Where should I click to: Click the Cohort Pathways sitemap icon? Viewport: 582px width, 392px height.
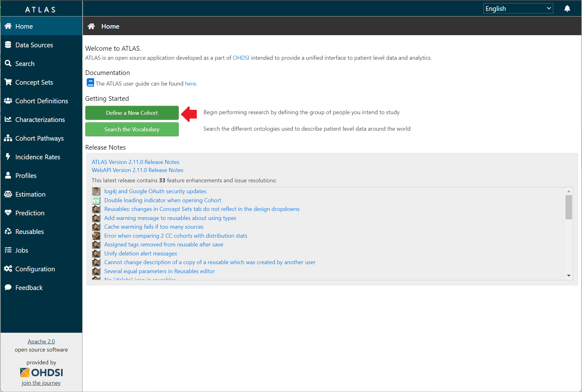[x=8, y=138]
